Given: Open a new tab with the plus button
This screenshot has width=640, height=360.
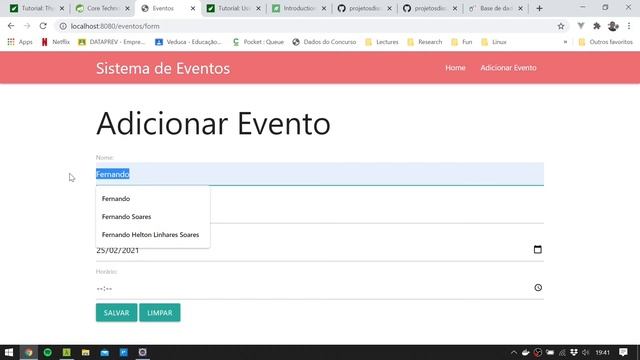Looking at the screenshot, I should [540, 8].
